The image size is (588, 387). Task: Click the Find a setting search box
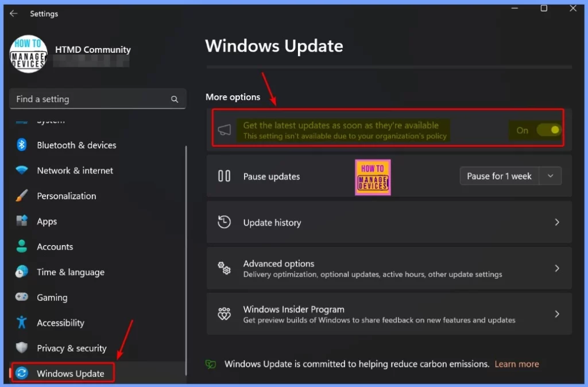click(98, 99)
